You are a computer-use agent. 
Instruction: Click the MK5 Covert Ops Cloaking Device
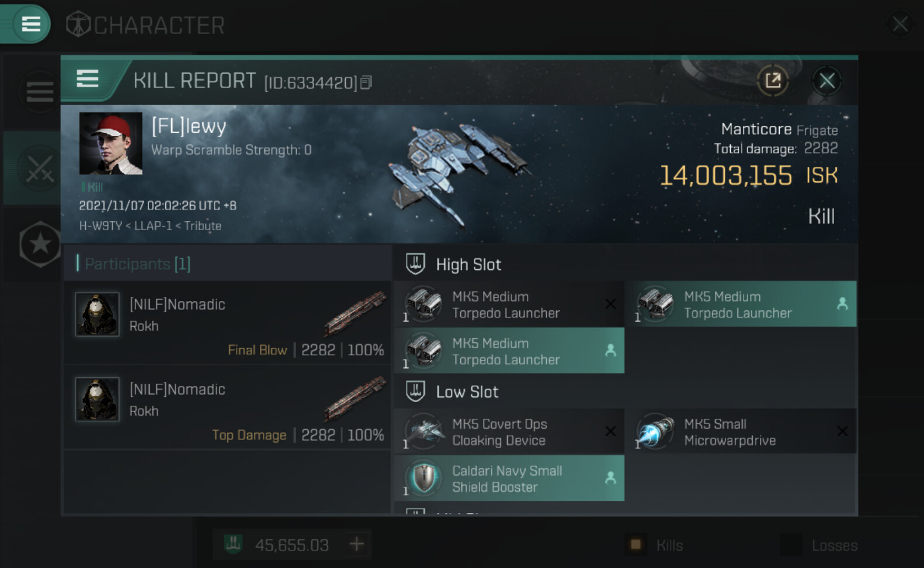508,432
